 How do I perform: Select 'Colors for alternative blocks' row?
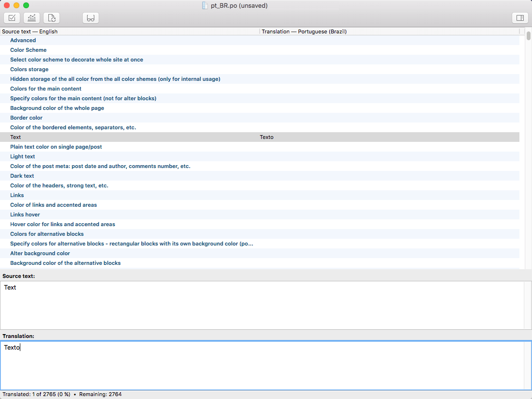tap(47, 234)
